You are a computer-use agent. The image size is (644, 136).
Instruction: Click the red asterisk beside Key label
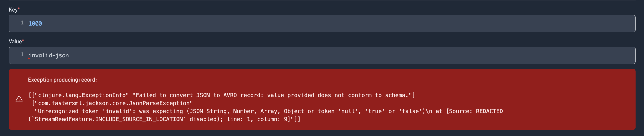(19, 9)
